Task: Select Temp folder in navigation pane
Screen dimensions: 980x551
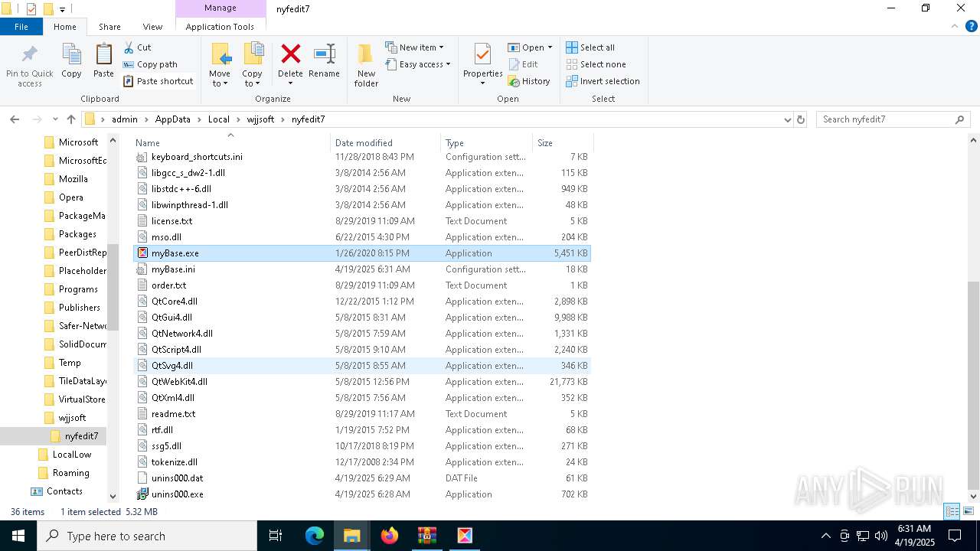Action: click(x=70, y=363)
